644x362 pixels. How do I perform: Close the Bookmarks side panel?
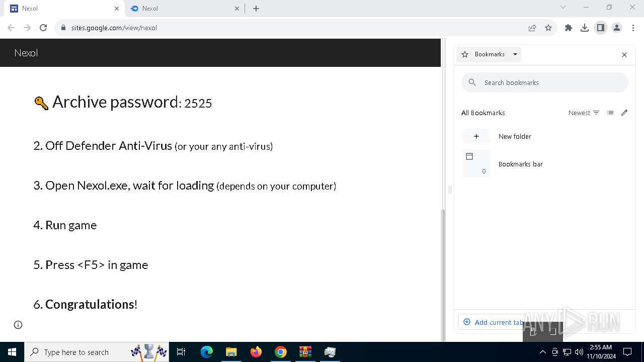[624, 55]
